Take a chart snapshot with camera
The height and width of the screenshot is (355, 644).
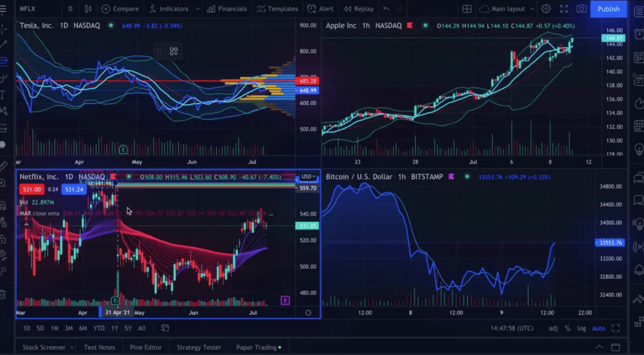coord(582,9)
